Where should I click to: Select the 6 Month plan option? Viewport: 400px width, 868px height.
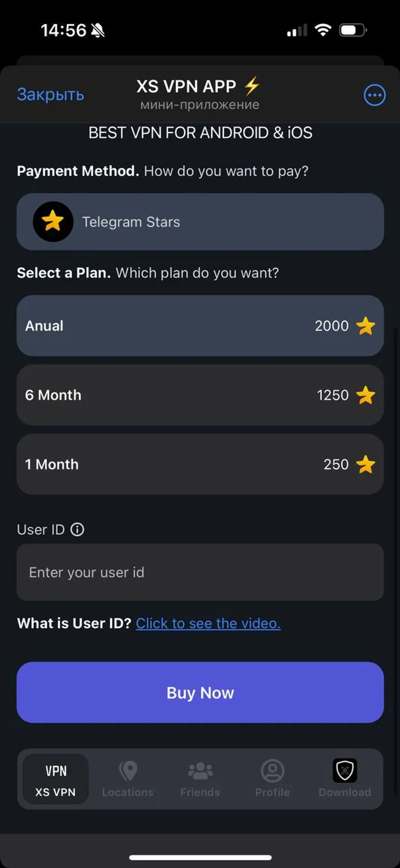pyautogui.click(x=200, y=395)
